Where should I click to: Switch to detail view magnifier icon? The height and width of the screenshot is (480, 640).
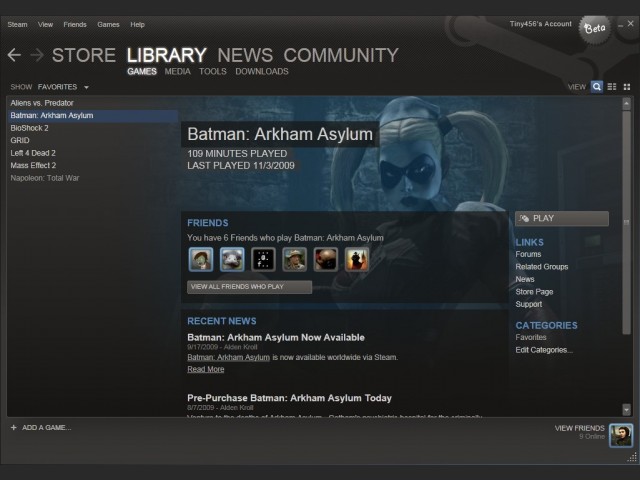597,87
